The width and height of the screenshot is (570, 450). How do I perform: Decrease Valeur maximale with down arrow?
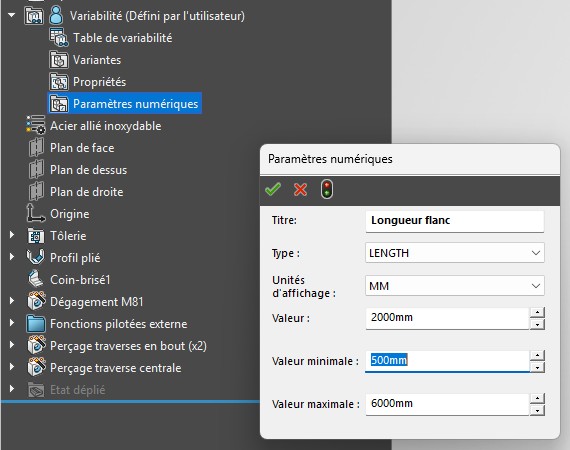[x=537, y=410]
